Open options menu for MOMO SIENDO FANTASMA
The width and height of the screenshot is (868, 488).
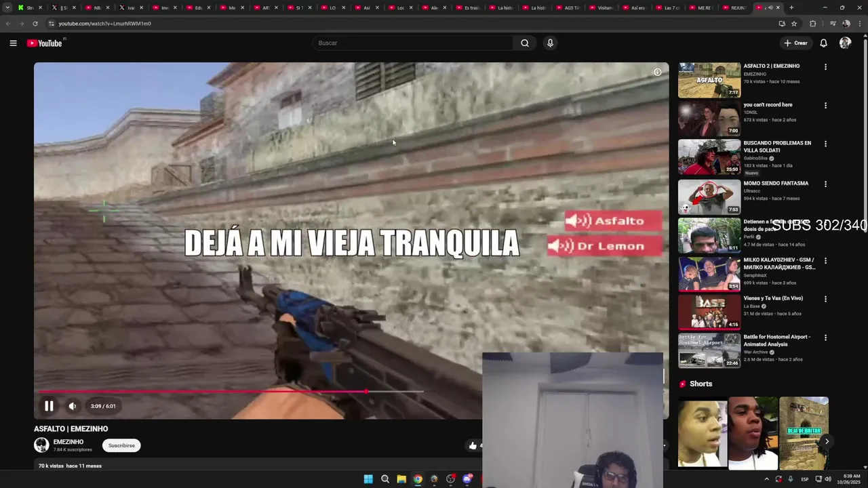coord(825,184)
